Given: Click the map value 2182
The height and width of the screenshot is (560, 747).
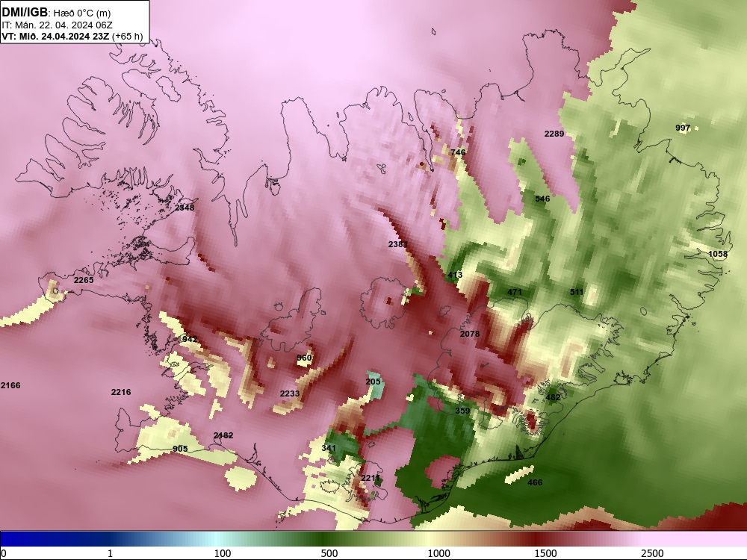Looking at the screenshot, I should [x=223, y=435].
